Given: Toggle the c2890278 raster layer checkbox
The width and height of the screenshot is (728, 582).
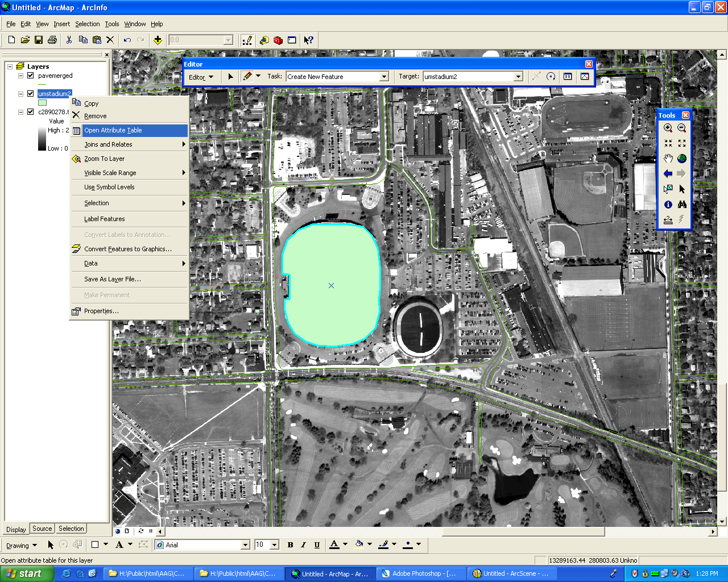Looking at the screenshot, I should pyautogui.click(x=31, y=112).
